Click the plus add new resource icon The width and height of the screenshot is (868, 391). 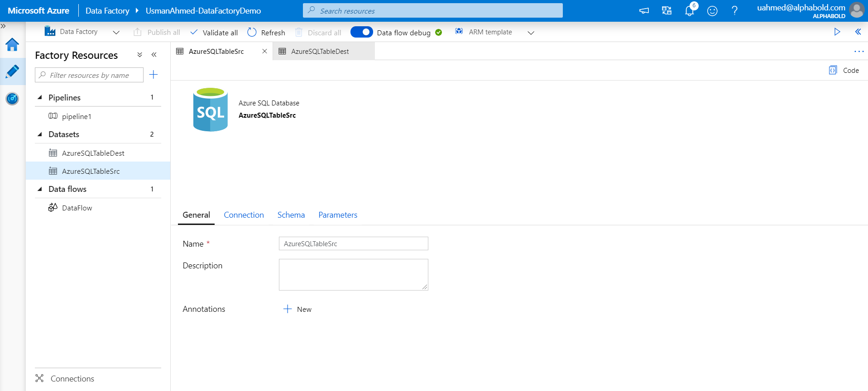point(153,75)
